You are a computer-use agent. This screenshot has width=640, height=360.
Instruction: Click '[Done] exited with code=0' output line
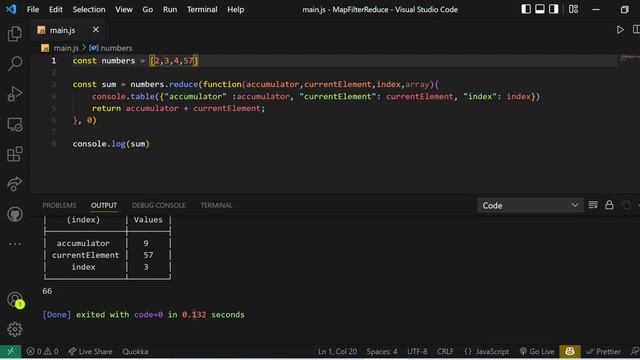[144, 314]
